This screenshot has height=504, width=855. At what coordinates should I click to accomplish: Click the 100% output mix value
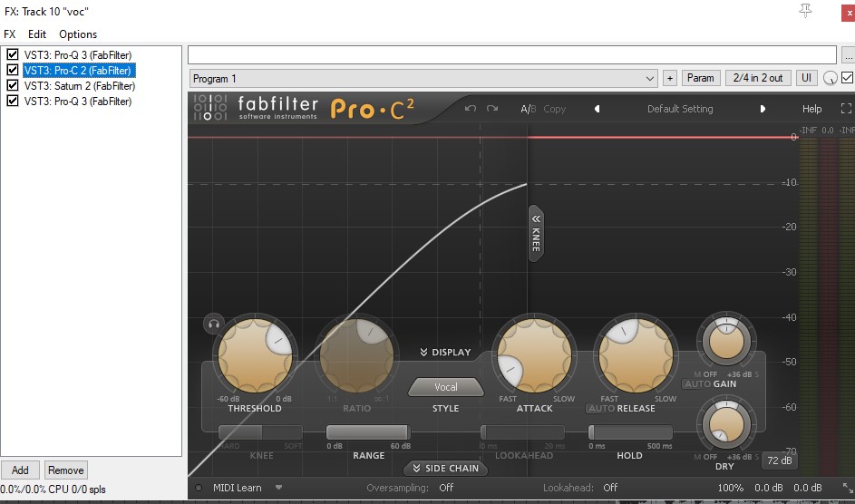click(x=730, y=488)
